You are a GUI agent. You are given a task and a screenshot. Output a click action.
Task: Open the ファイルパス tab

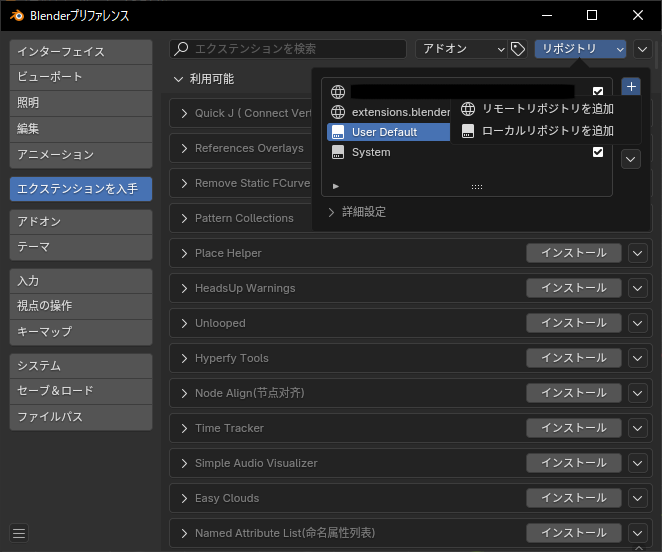click(x=81, y=417)
